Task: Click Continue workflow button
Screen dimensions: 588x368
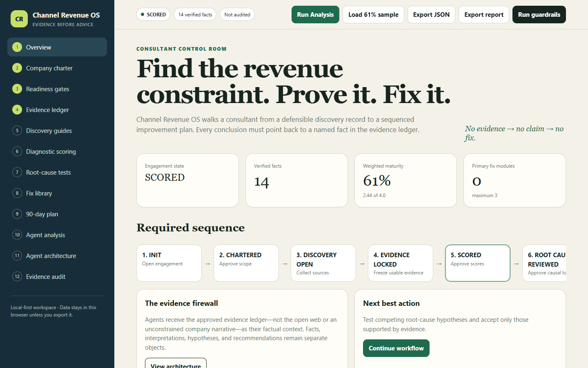Action: point(396,348)
